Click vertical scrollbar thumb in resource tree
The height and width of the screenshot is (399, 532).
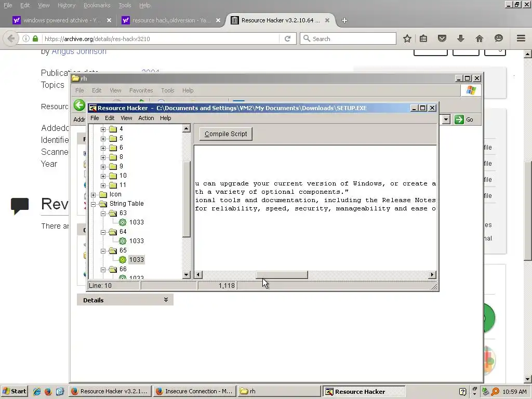pyautogui.click(x=187, y=199)
